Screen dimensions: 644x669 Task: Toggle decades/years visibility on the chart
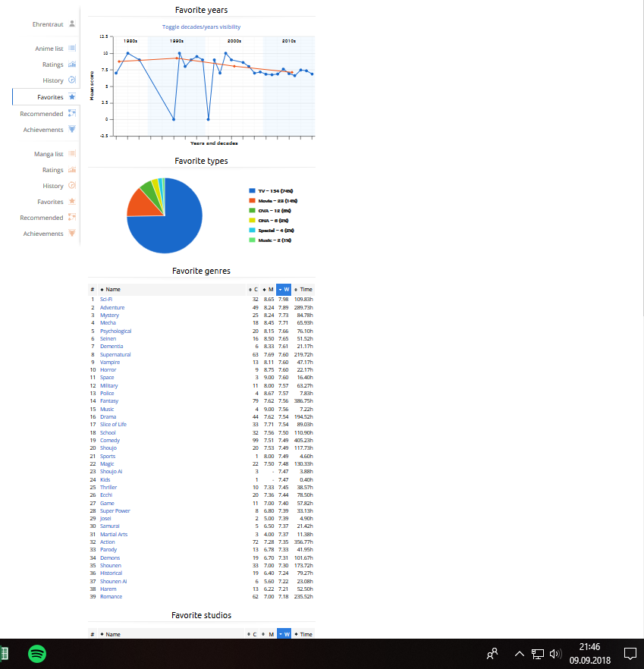tap(201, 27)
